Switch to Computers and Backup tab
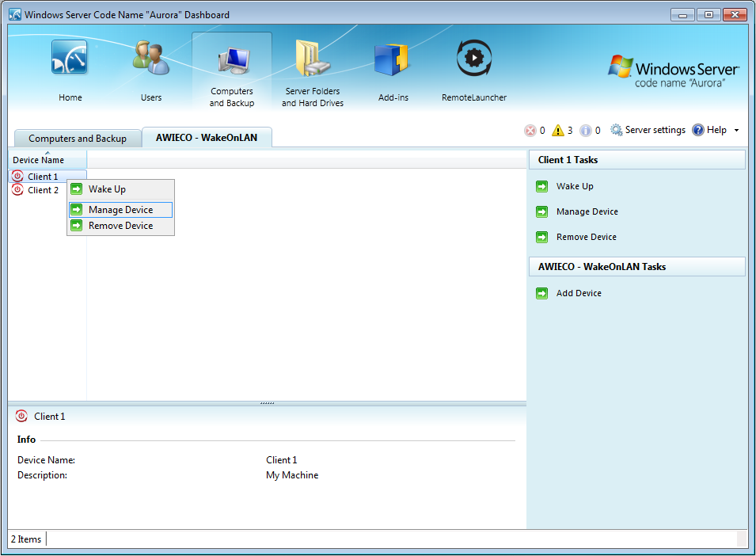The image size is (756, 556). (78, 139)
